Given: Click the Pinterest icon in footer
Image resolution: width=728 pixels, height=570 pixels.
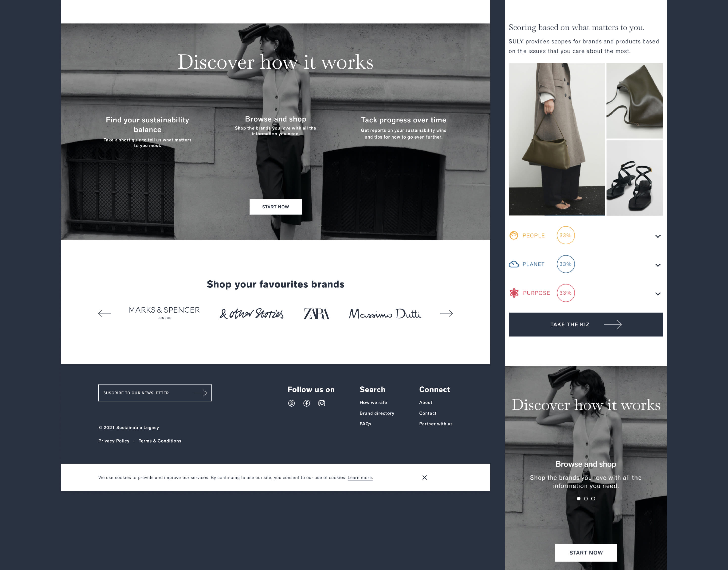Looking at the screenshot, I should [291, 403].
